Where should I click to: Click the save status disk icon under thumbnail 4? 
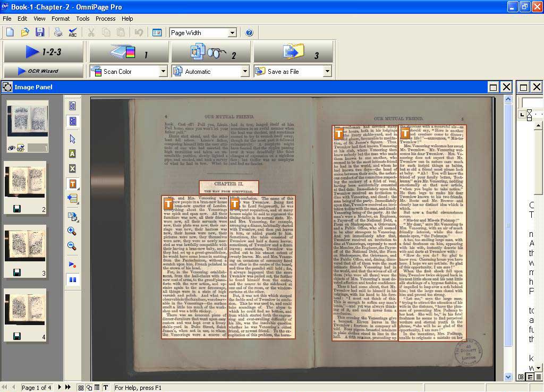16,336
